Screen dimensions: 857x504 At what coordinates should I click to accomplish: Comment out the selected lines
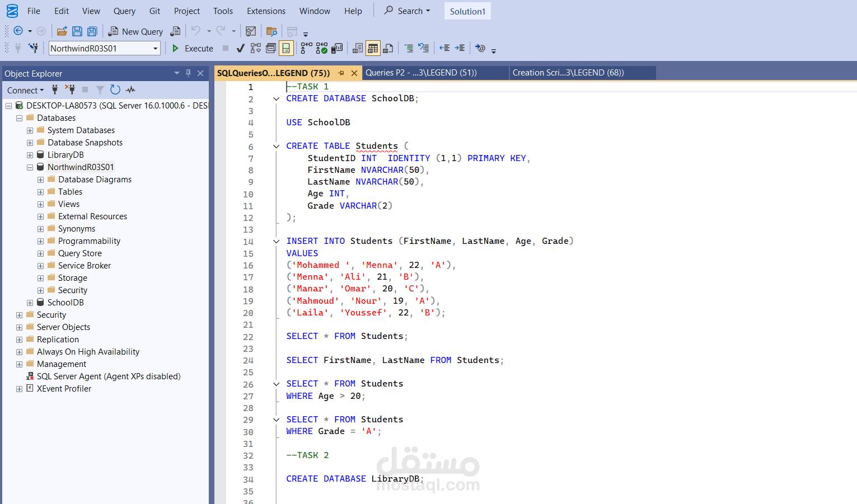(409, 48)
